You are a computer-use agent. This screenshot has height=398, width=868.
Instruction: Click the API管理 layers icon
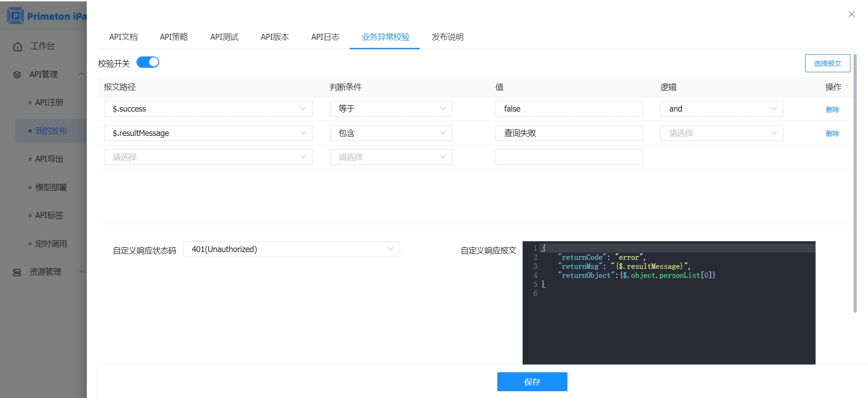(17, 75)
